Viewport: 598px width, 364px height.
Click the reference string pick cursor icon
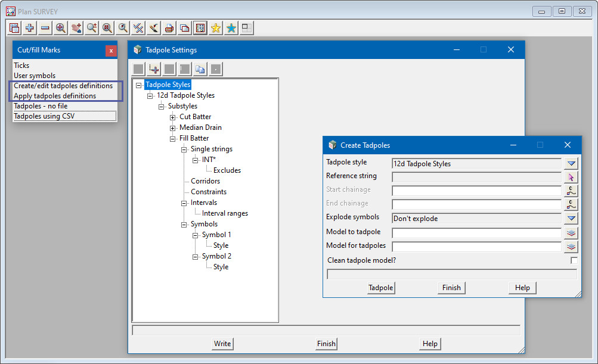coord(571,177)
